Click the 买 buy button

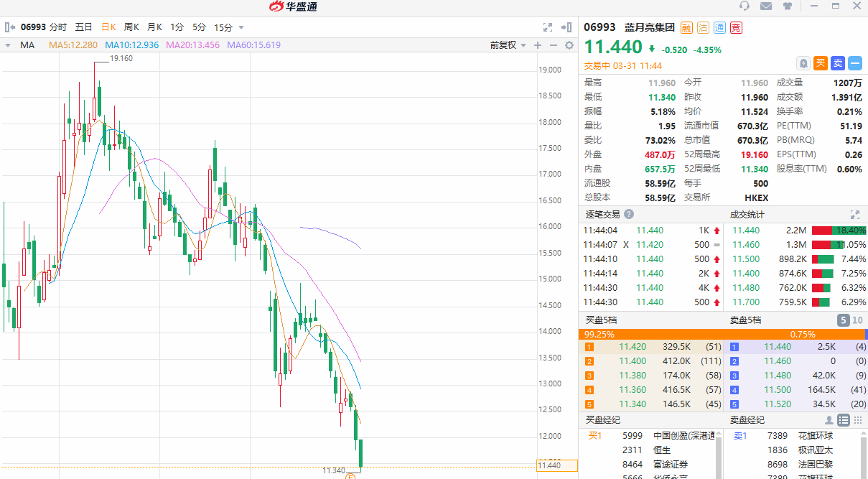[x=821, y=63]
